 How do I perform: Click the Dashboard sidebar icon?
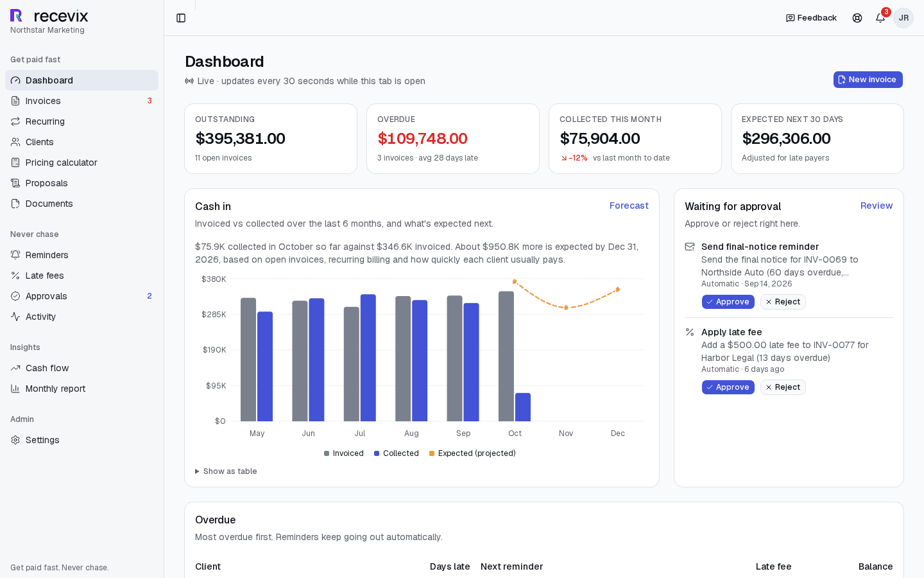click(15, 80)
